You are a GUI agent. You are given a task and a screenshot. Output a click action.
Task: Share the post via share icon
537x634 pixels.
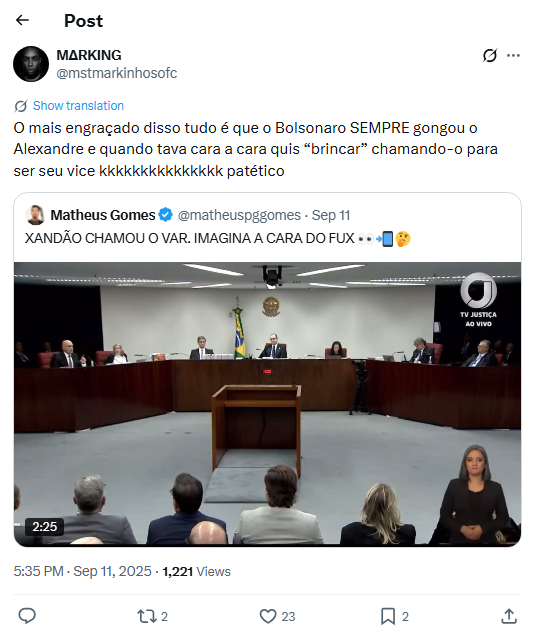point(509,616)
